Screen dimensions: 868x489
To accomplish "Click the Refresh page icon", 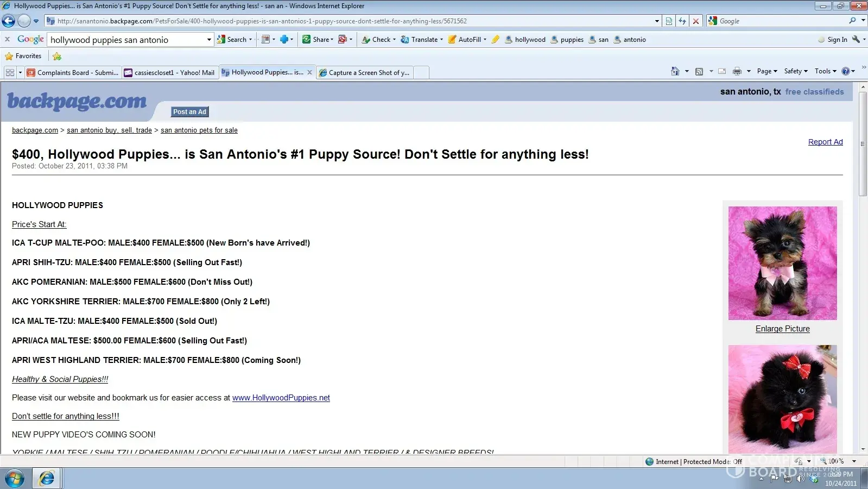I will (682, 21).
